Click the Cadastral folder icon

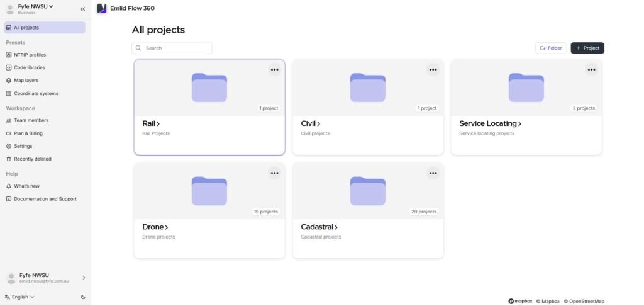click(367, 191)
